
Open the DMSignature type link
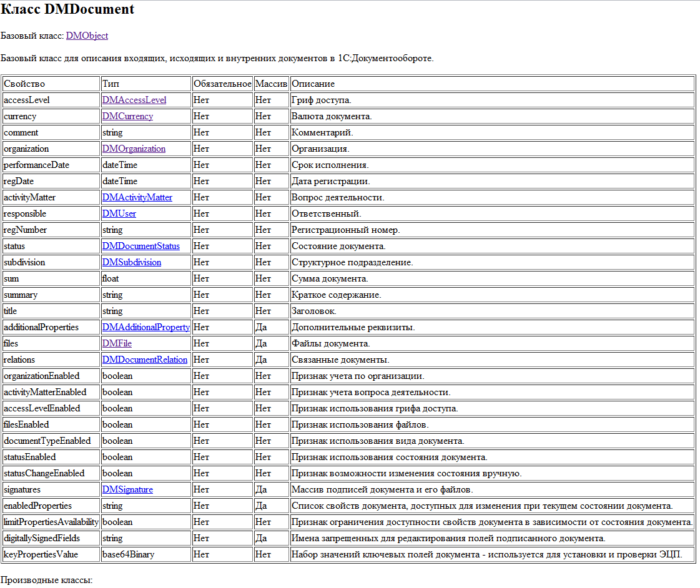tap(127, 489)
